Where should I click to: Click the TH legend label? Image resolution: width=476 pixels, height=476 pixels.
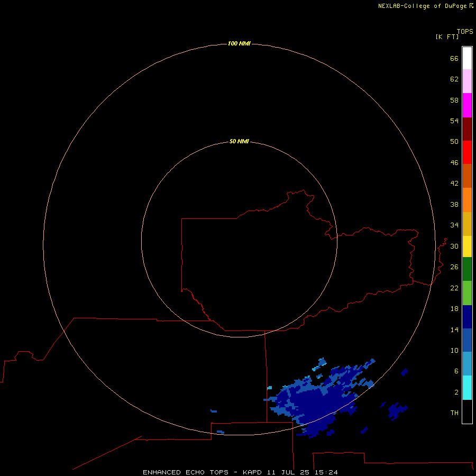coord(454,413)
